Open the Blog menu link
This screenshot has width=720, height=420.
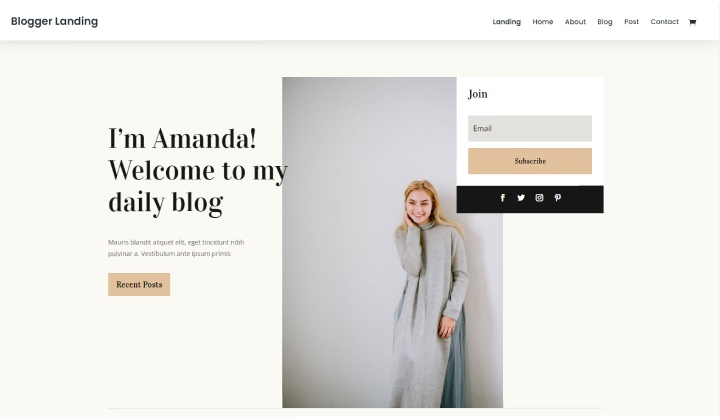pos(605,22)
